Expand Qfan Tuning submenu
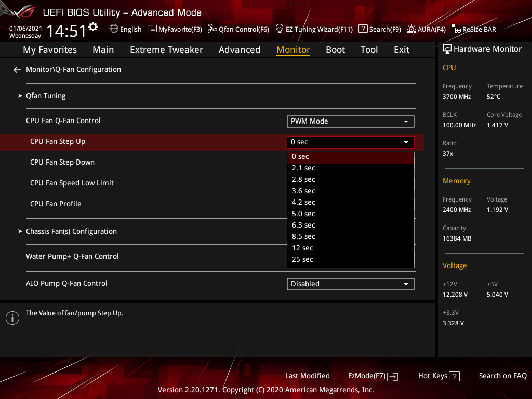Viewport: 532px width, 399px height. [x=46, y=96]
